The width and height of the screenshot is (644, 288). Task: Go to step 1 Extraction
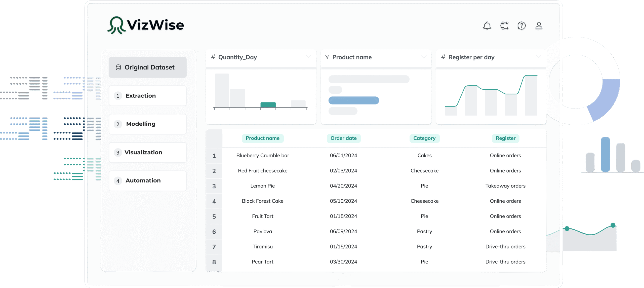[148, 96]
